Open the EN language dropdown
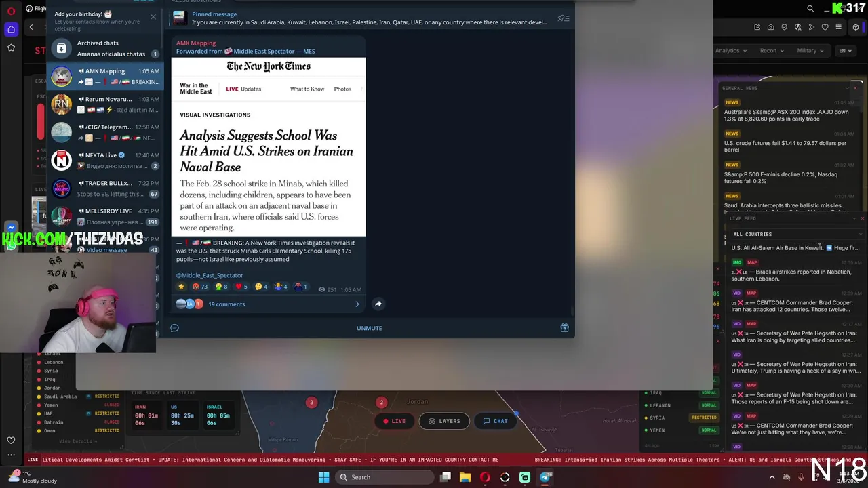This screenshot has width=868, height=488. tap(845, 50)
